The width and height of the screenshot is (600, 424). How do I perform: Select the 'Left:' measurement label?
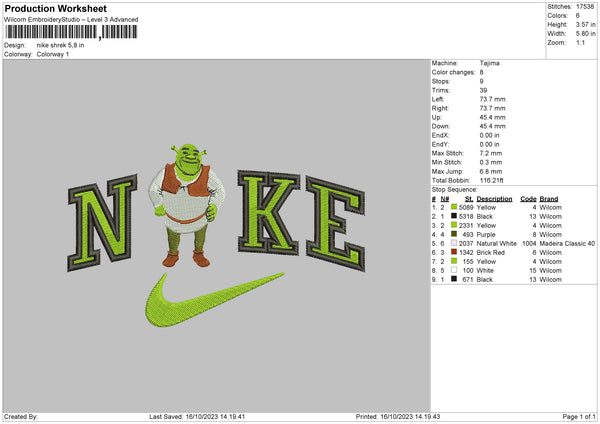pyautogui.click(x=438, y=99)
